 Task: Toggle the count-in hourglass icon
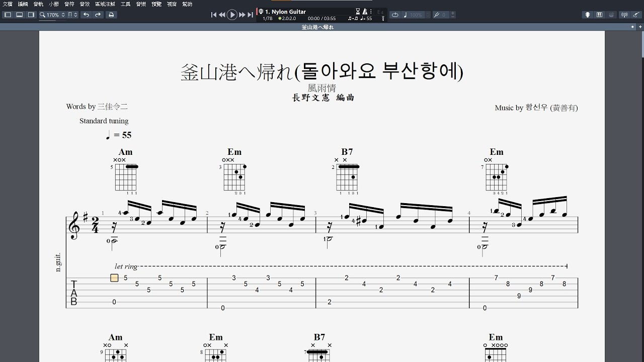tap(358, 11)
